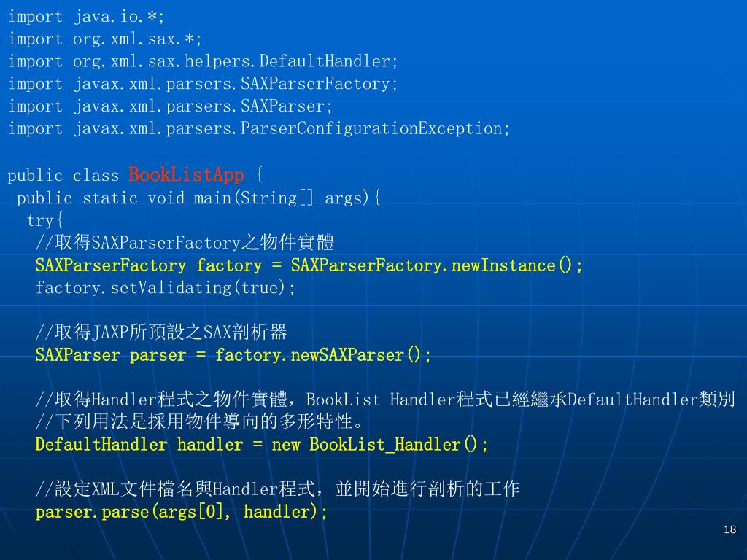
Task: Click the import javax.xml.parsers.SAXParser line
Action: (170, 106)
